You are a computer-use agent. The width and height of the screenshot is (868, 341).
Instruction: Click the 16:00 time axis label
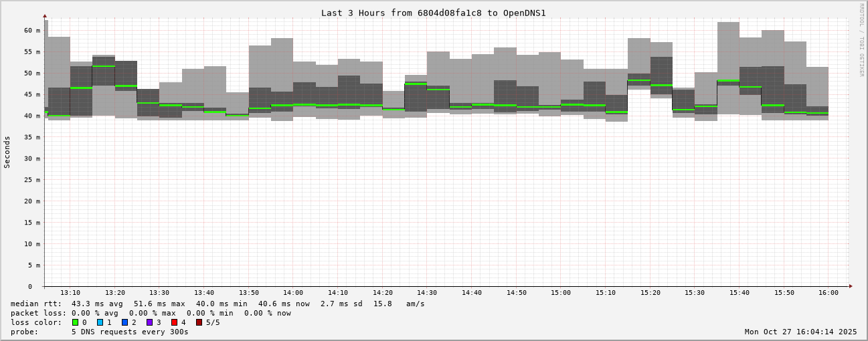829,293
